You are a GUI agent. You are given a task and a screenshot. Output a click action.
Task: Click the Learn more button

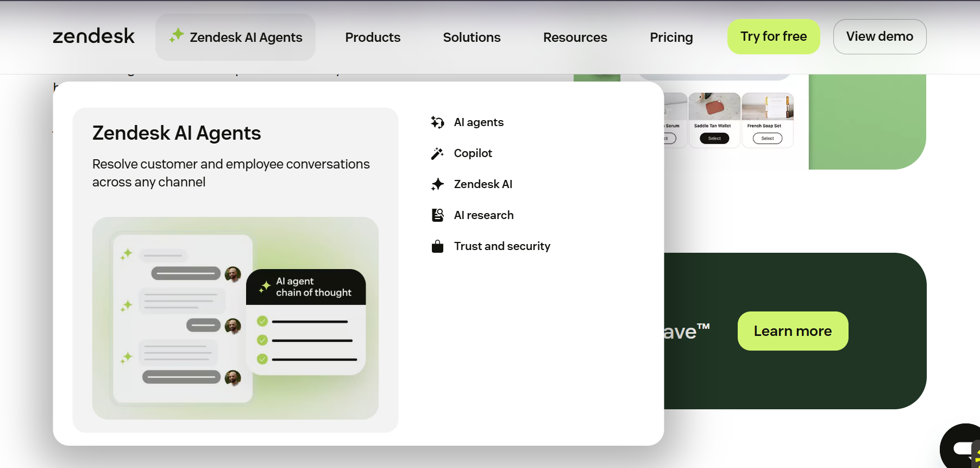point(793,331)
